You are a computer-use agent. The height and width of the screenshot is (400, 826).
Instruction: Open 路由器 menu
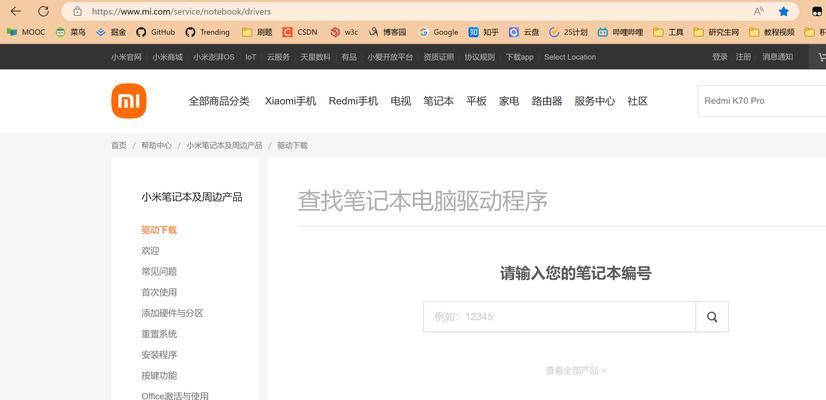pos(547,101)
